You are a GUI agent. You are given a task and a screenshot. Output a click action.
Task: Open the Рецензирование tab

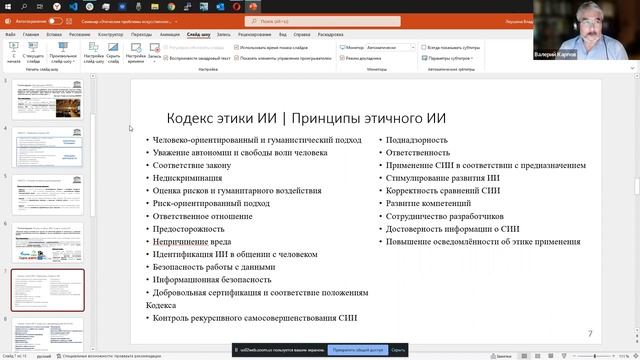(255, 35)
